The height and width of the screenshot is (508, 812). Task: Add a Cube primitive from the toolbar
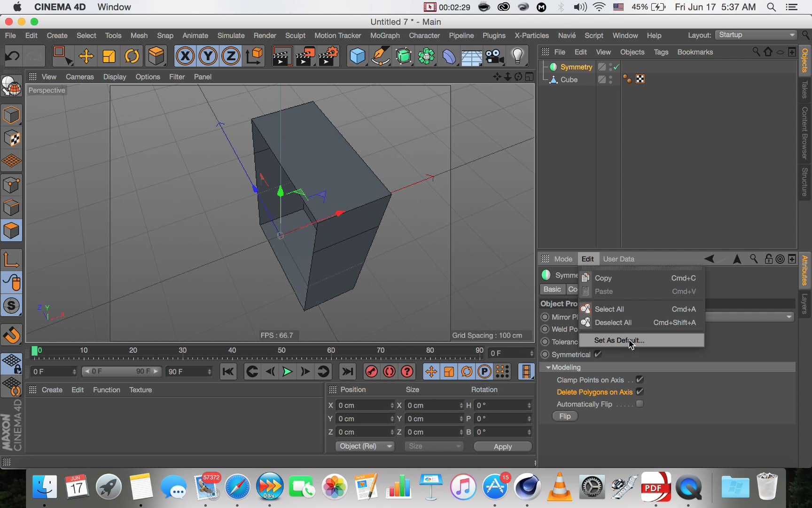358,56
